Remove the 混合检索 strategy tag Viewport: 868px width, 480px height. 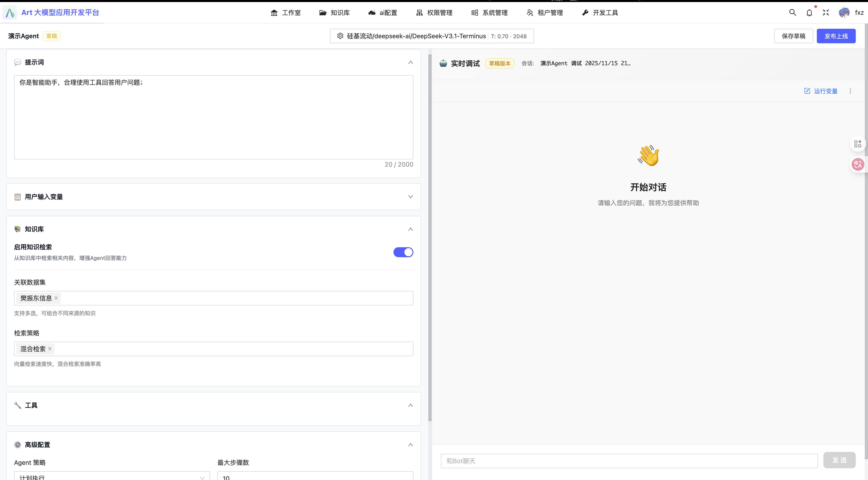pyautogui.click(x=50, y=348)
